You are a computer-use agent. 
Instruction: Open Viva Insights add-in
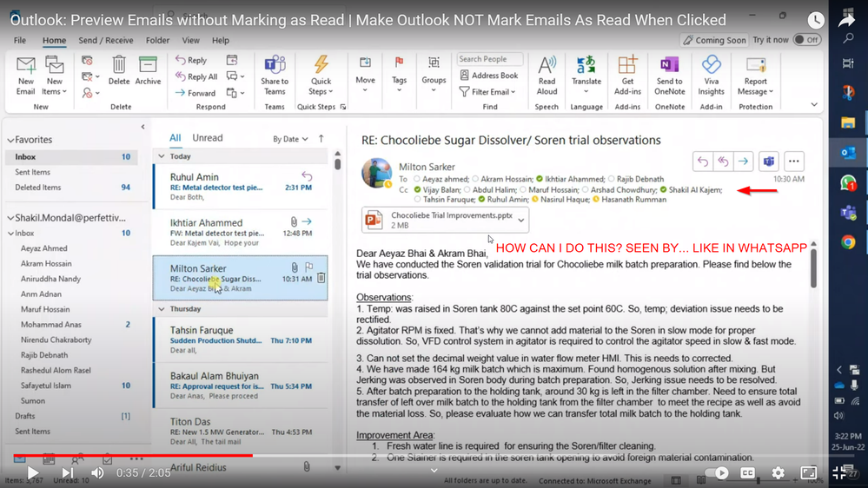point(711,76)
